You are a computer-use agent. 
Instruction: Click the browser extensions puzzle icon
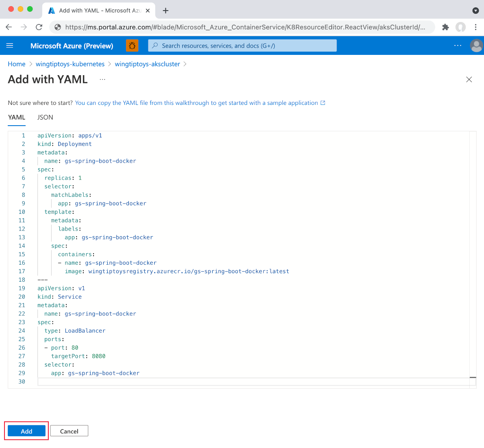tap(445, 27)
